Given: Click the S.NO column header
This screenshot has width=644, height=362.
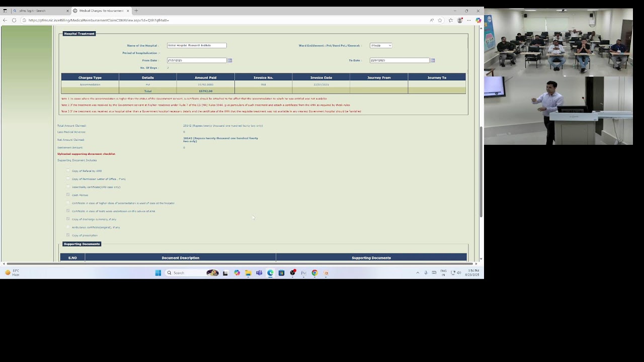Looking at the screenshot, I should click(72, 257).
